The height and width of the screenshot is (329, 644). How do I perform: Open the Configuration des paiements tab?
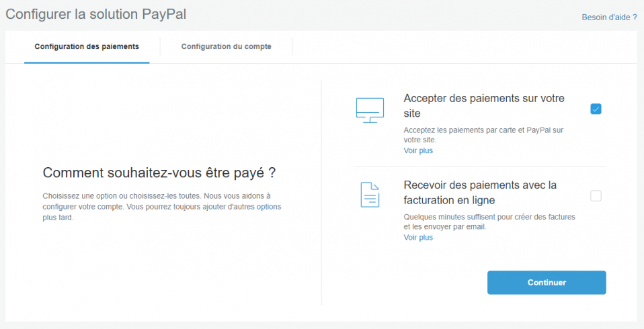point(87,46)
